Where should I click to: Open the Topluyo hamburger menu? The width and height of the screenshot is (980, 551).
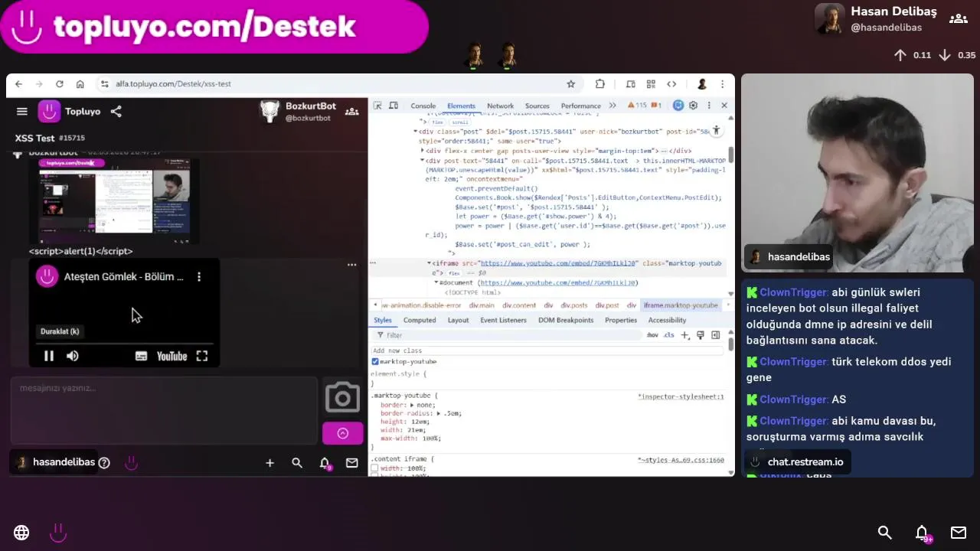(22, 112)
